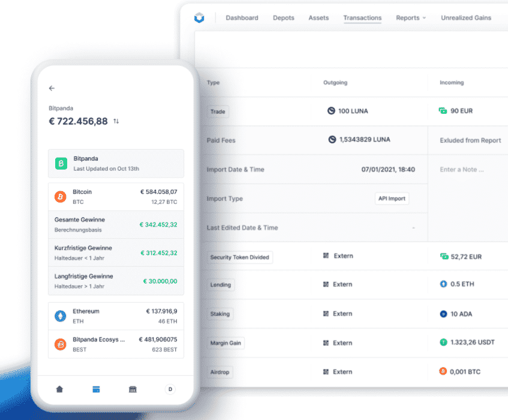Click the Langfristige Gewinne € 30.000,00 value
Viewport: 508px width, 420px height.
pos(160,281)
